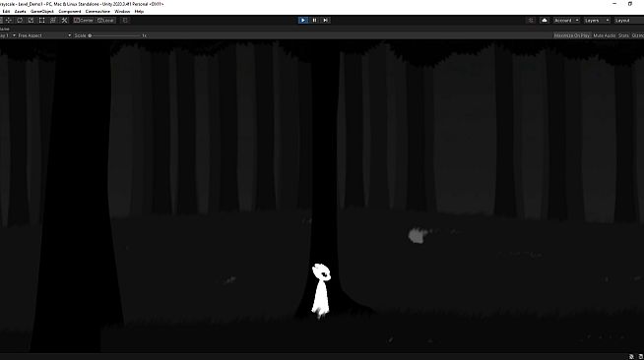Select the Rect tool
Image resolution: width=644 pixels, height=360 pixels.
pyautogui.click(x=42, y=20)
